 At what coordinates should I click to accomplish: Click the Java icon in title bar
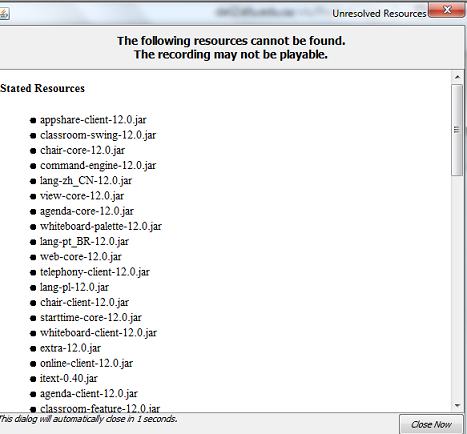point(4,14)
